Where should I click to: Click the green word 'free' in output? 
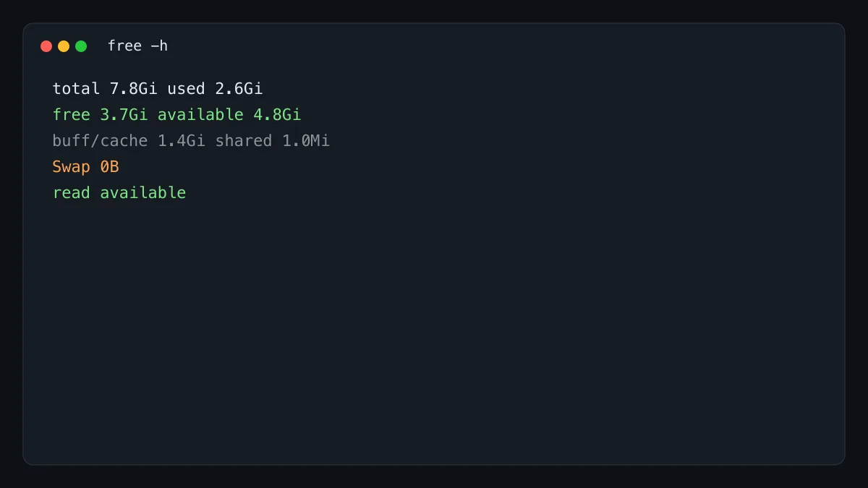click(x=72, y=115)
